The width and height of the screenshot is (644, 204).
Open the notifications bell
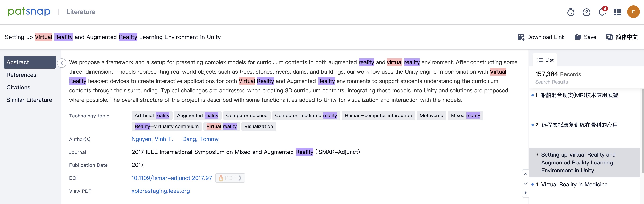pos(602,12)
